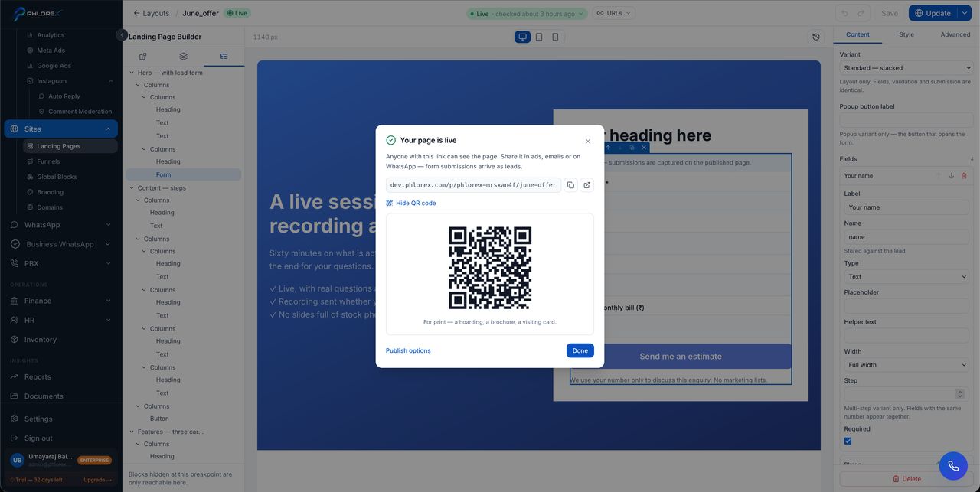
Task: Copy the page link to clipboard
Action: point(570,185)
